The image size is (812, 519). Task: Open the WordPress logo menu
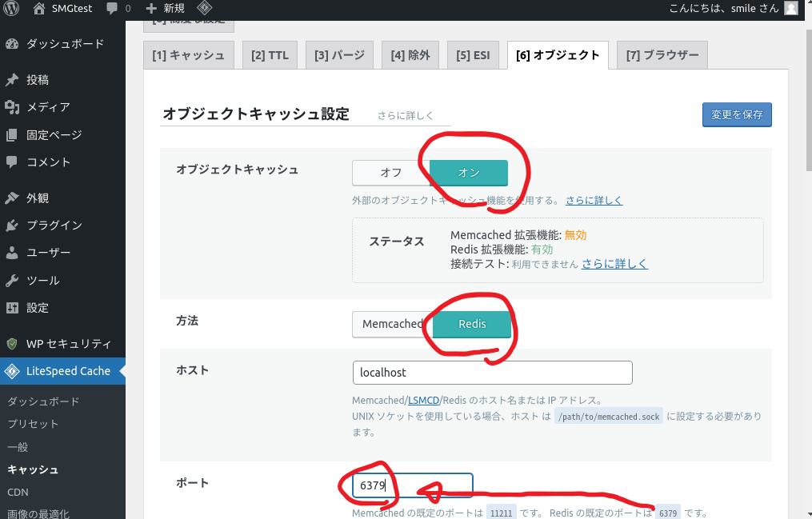click(x=11, y=8)
